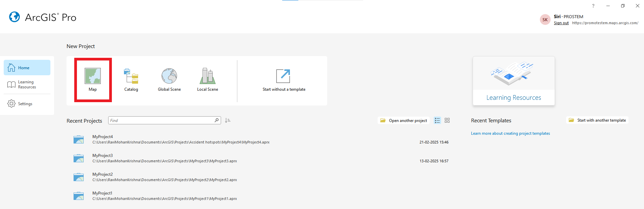Click the date 13-02-2025 16:57
This screenshot has width=644, height=209.
[x=434, y=161]
